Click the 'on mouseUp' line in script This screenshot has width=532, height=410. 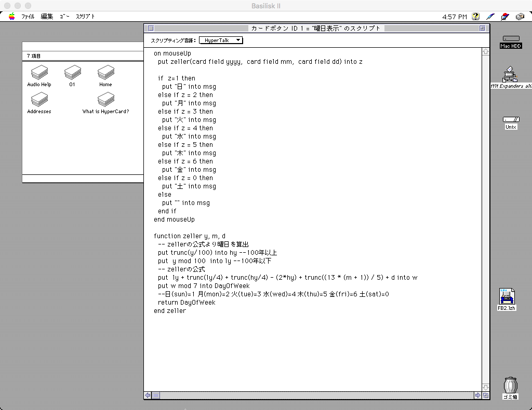pyautogui.click(x=172, y=53)
